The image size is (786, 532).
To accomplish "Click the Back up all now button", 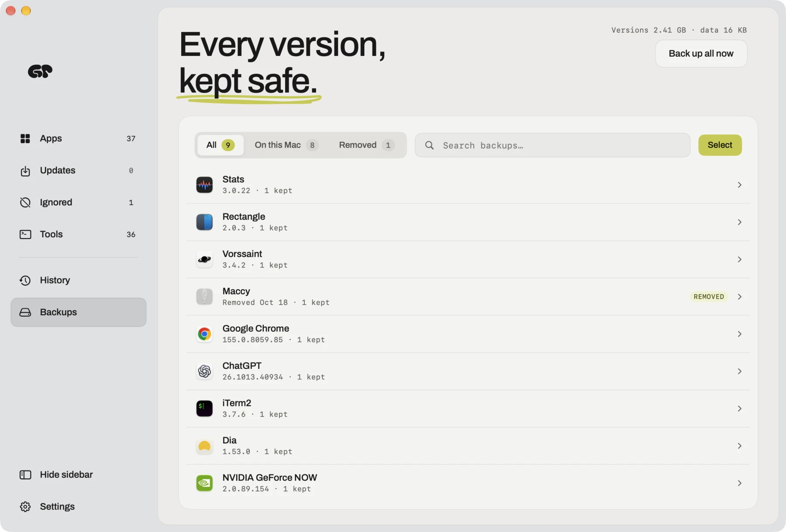I will pyautogui.click(x=701, y=54).
